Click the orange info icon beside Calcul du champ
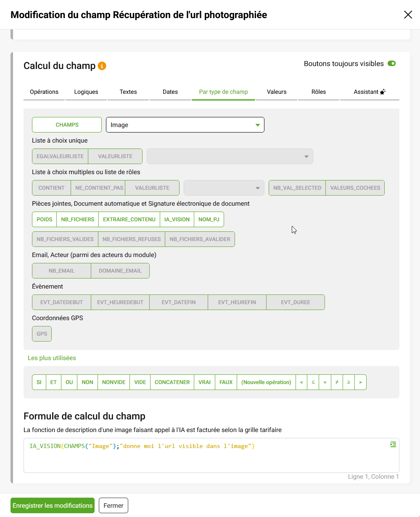 coord(102,66)
